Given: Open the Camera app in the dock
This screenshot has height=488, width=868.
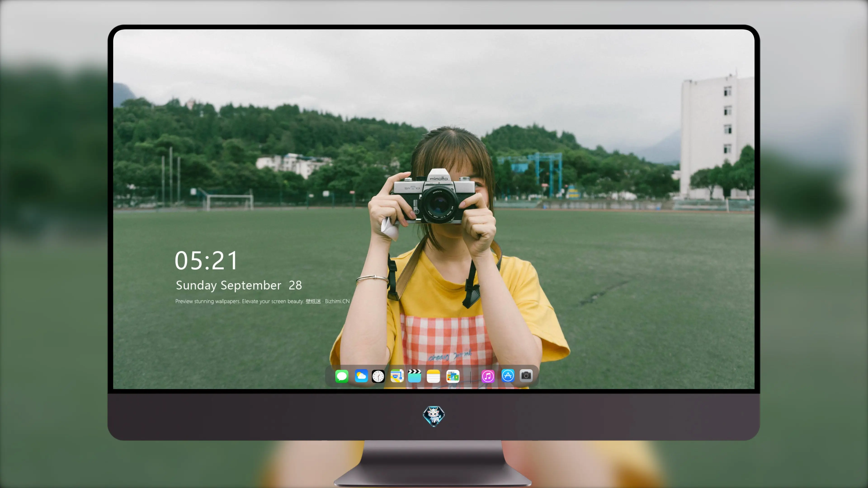Looking at the screenshot, I should coord(526,376).
